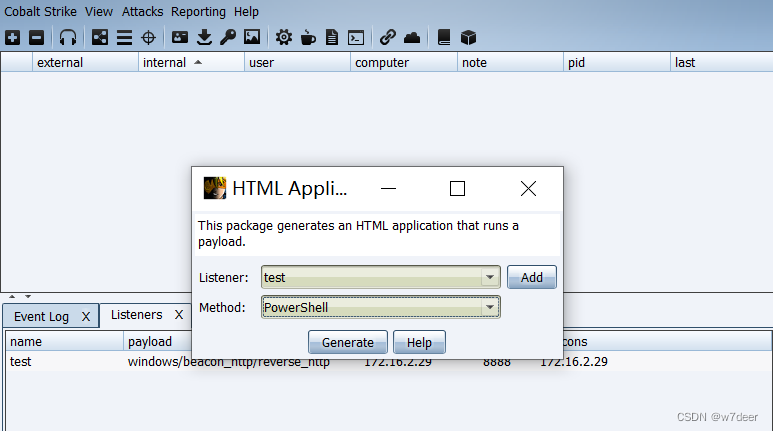
Task: Open the Attacks menu
Action: [142, 11]
